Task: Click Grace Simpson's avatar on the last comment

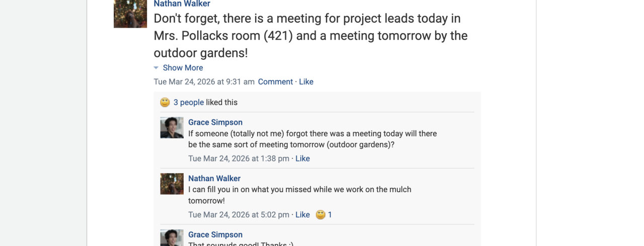Action: click(x=172, y=238)
